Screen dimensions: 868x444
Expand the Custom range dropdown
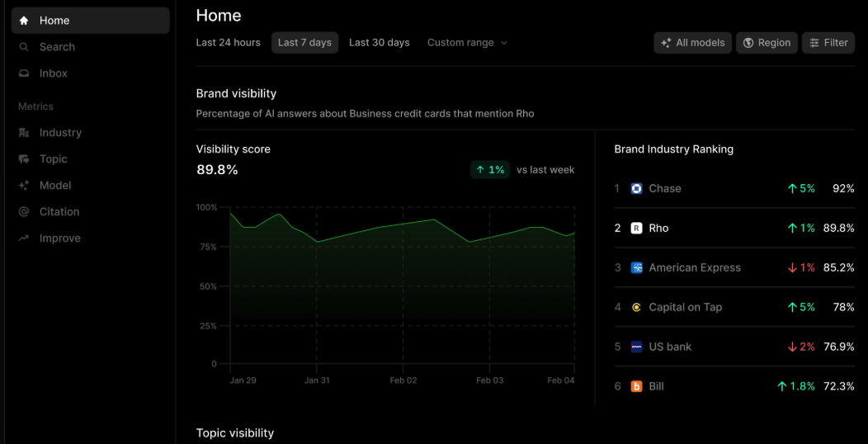467,43
